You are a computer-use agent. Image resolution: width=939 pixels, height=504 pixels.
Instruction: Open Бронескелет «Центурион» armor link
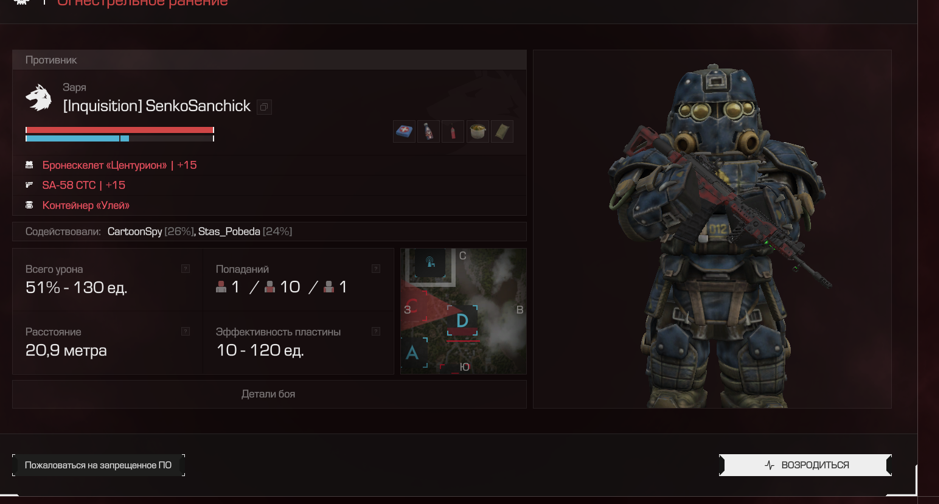point(119,165)
